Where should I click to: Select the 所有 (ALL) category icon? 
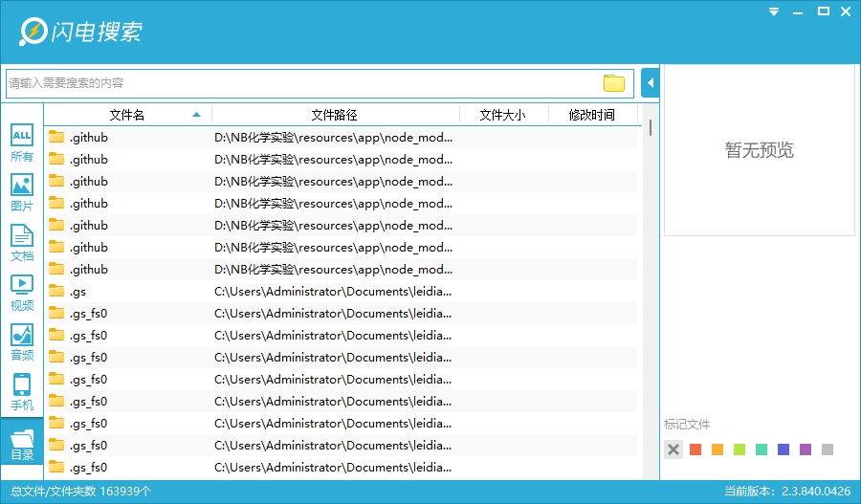[22, 142]
